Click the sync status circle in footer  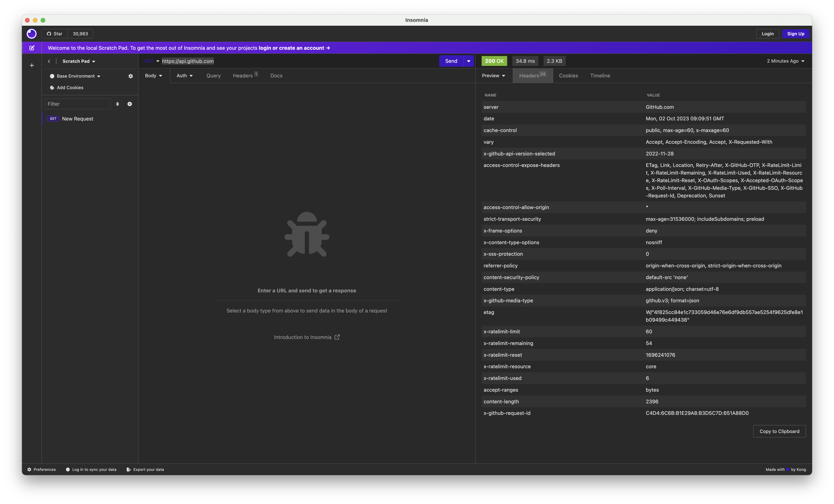coord(68,469)
